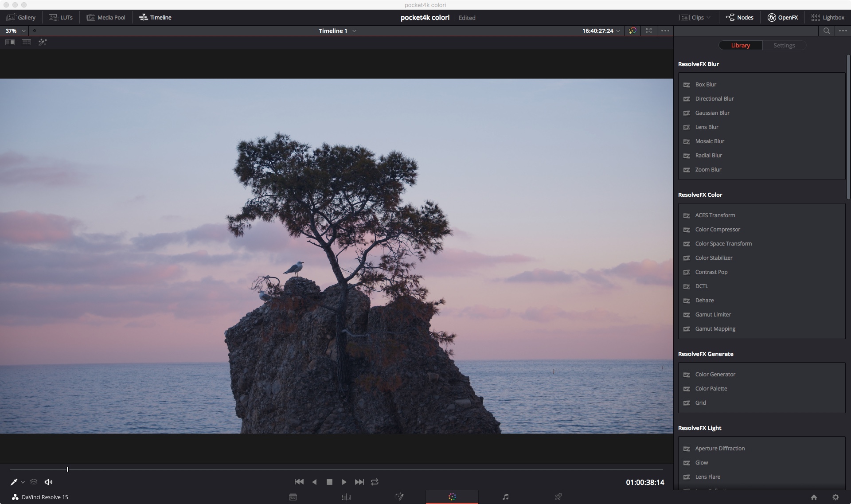
Task: Switch to the Deliver page
Action: (558, 497)
